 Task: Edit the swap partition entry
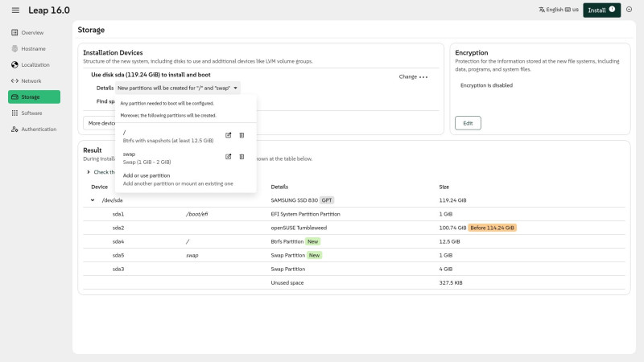228,156
